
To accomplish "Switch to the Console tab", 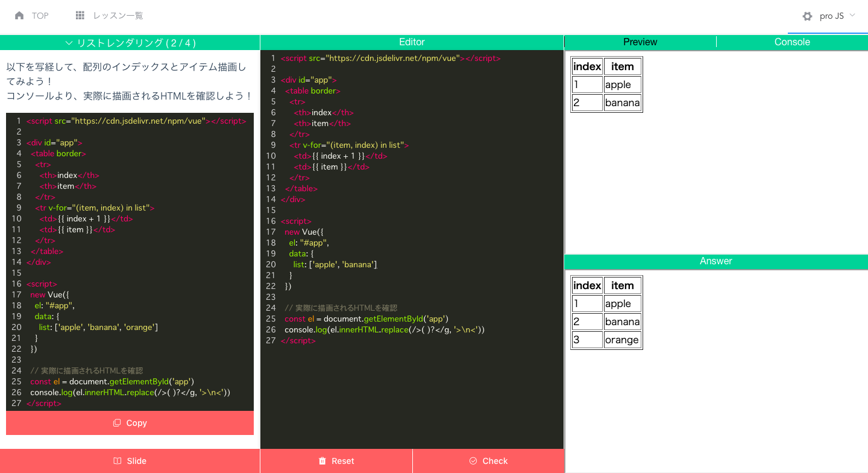I will [791, 42].
